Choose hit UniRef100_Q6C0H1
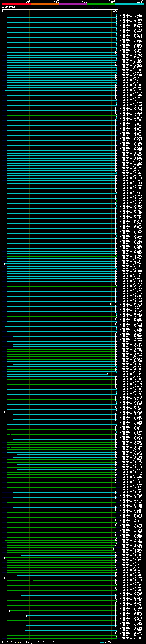 [131, 389]
